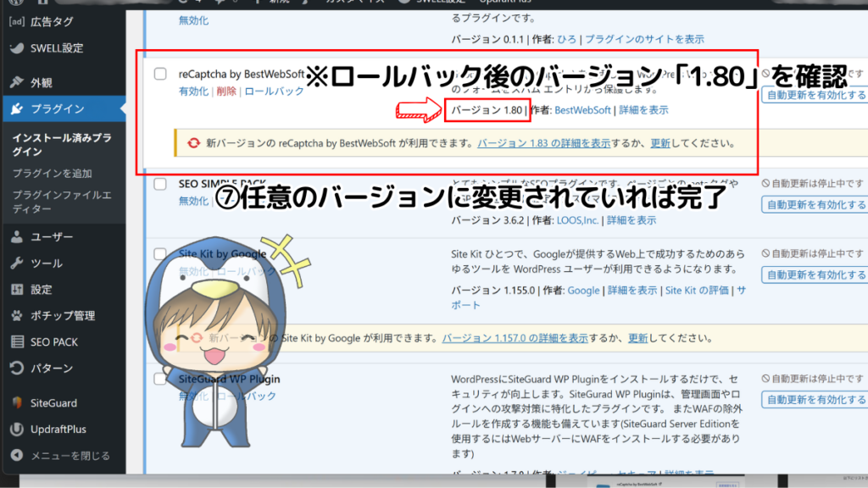The image size is (868, 488).
Task: Click the ツール wrench icon
Action: 17,263
